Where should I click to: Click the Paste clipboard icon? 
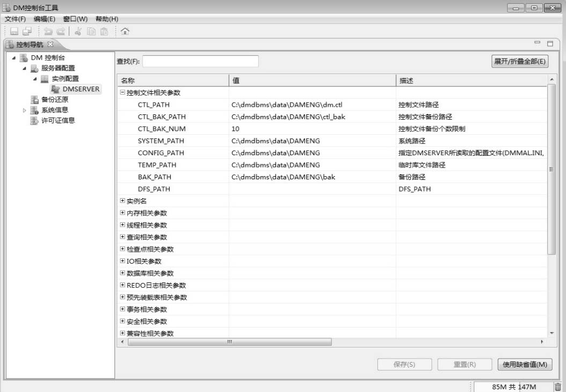pyautogui.click(x=104, y=32)
